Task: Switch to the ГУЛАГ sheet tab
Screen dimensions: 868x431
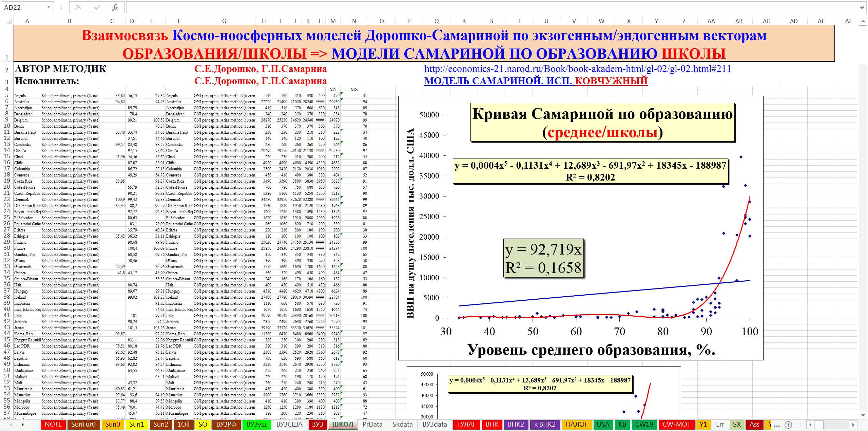Action: pos(466,425)
